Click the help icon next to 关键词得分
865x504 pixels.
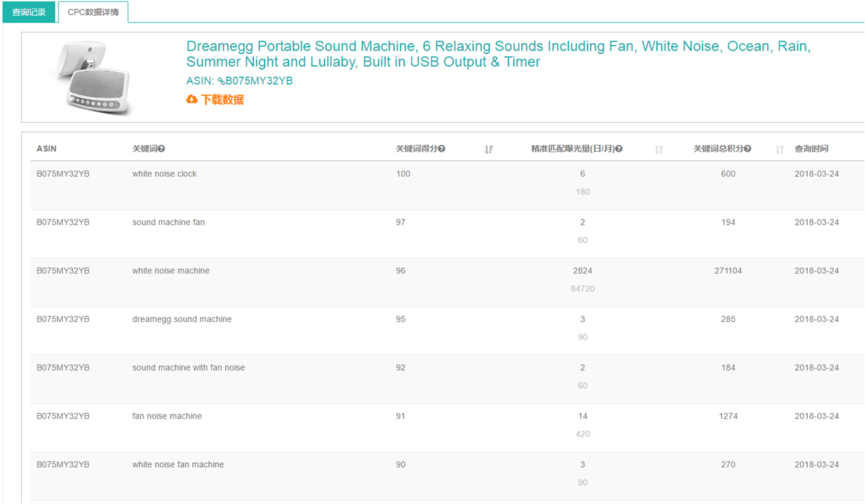pos(442,149)
